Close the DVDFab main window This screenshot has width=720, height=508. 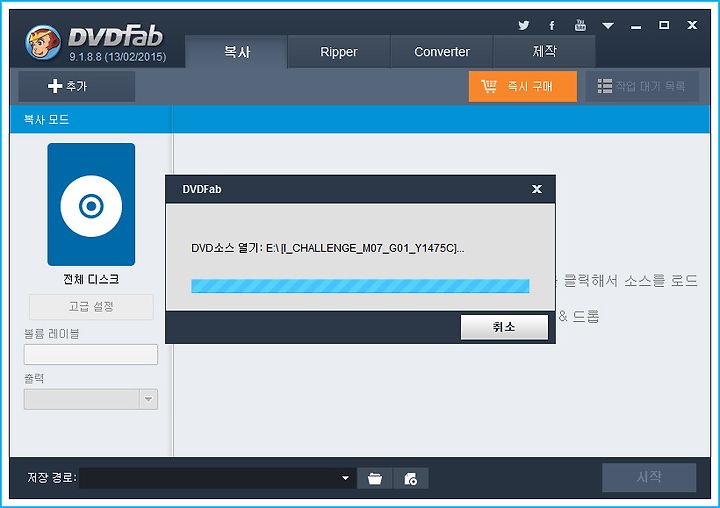coord(692,25)
